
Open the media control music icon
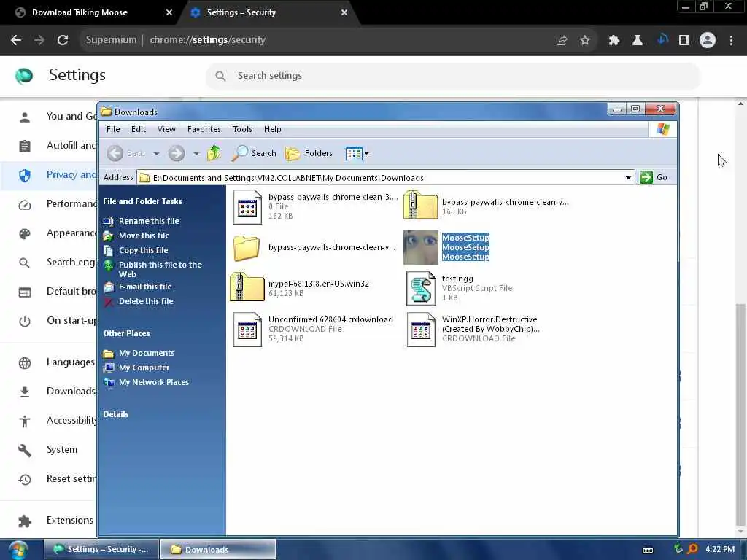662,39
